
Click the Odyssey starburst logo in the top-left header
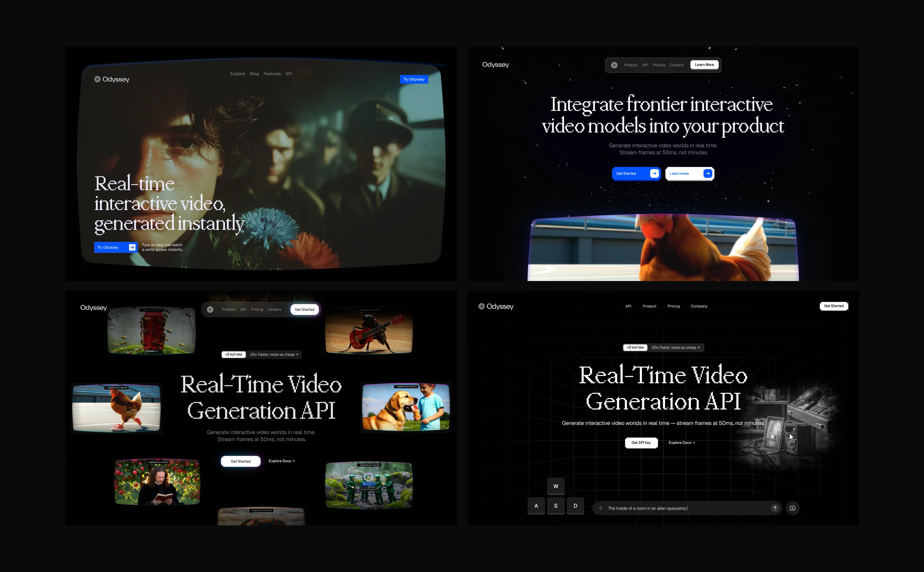[97, 79]
